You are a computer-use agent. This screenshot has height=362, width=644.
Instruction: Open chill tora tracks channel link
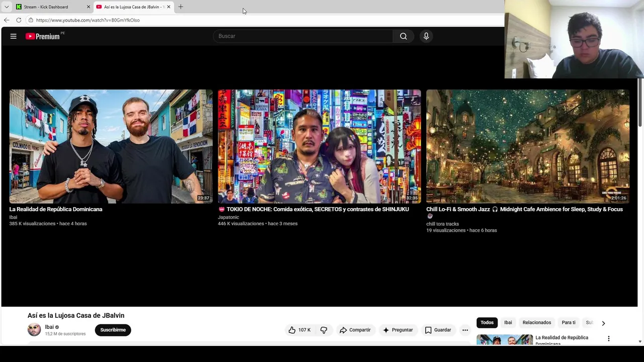click(x=443, y=224)
